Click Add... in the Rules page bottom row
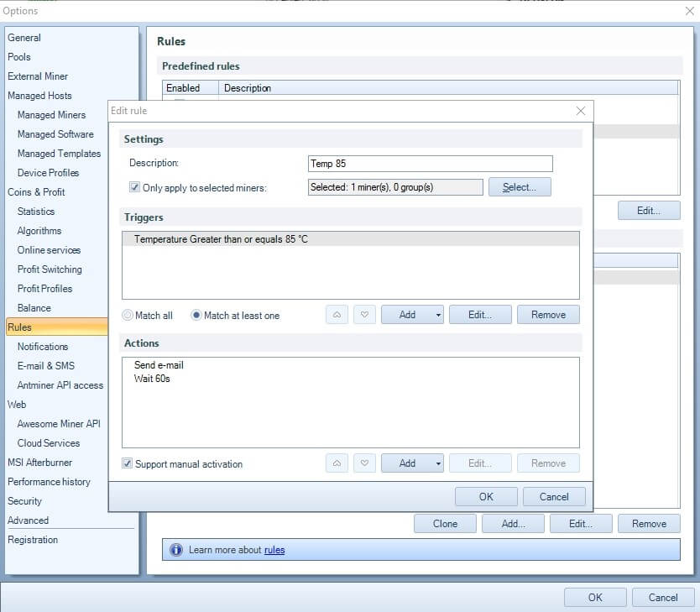This screenshot has width=700, height=612. [x=513, y=524]
